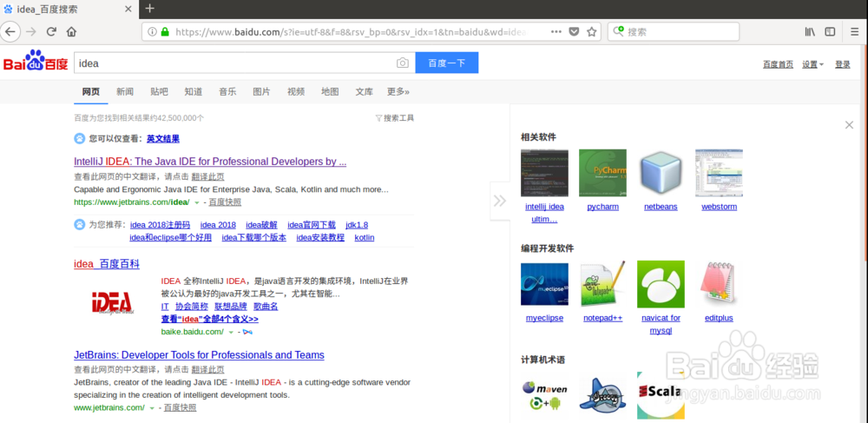Click the idea官网下载 suggestion
The image size is (868, 423).
pos(312,225)
